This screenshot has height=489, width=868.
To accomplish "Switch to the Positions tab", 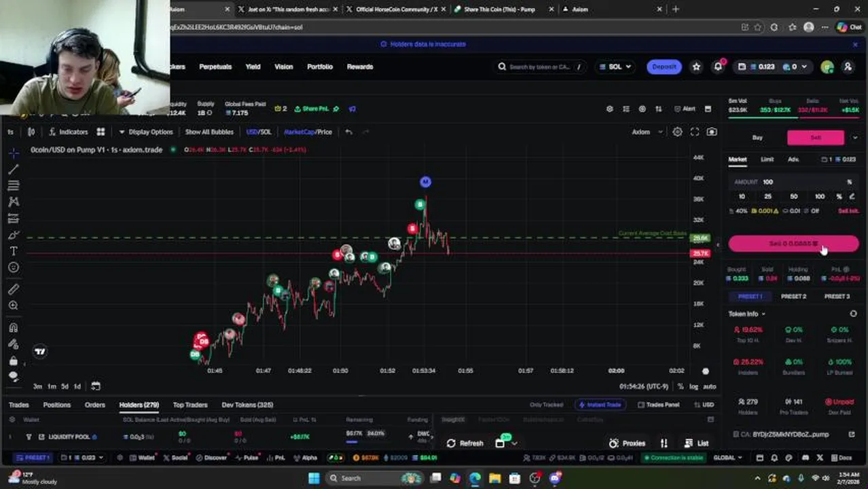I will coord(57,405).
